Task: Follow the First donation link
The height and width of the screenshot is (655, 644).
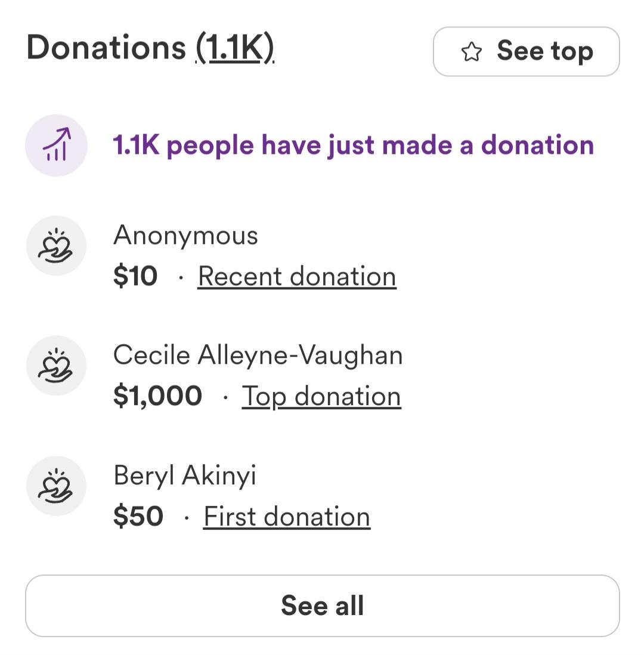Action: [286, 517]
